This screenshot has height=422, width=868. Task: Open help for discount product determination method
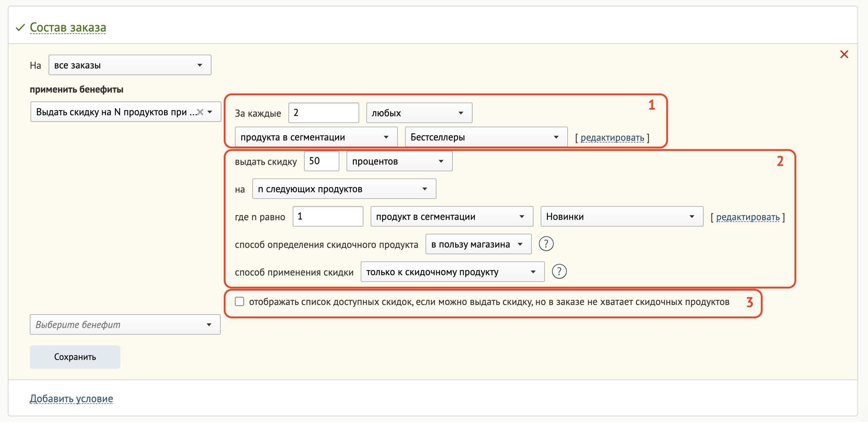coord(546,244)
